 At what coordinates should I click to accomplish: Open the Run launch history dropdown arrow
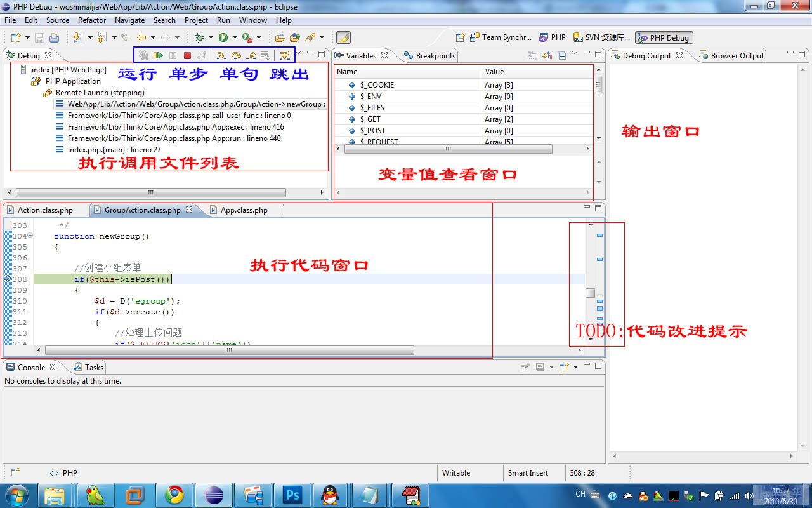click(x=234, y=37)
